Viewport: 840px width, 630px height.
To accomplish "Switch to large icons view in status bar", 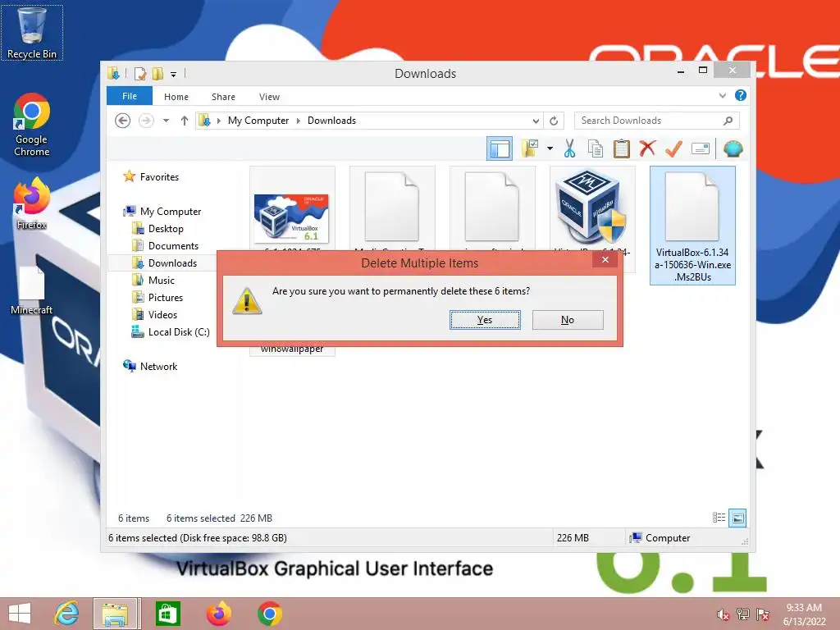I will pos(737,518).
